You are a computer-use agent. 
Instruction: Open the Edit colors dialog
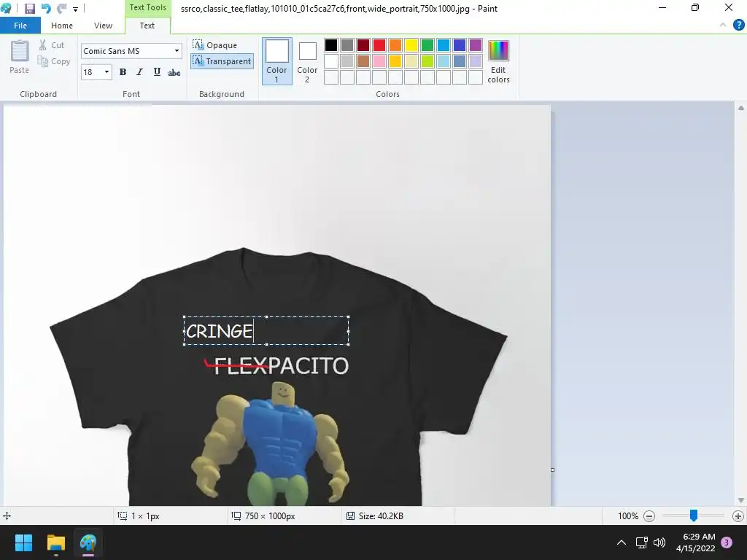(x=498, y=61)
